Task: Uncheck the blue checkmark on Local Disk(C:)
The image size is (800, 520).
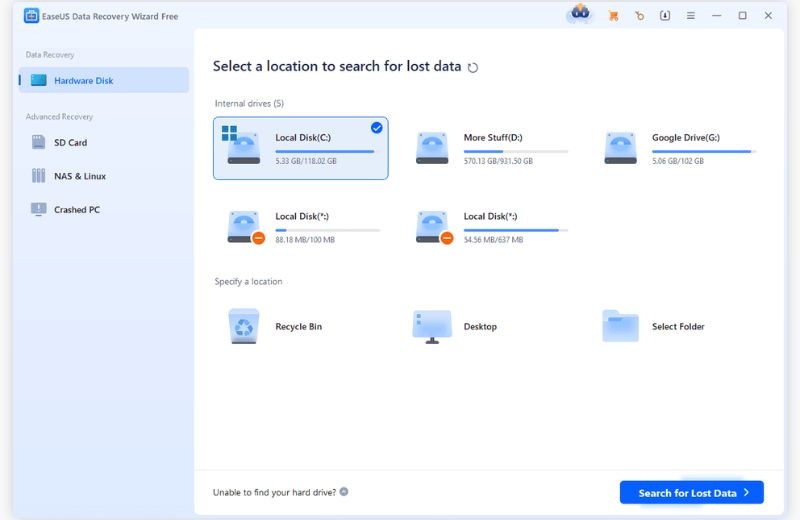Action: point(377,128)
